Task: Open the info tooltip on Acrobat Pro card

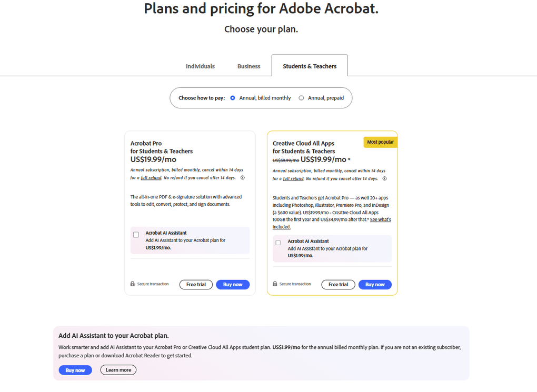Action: [243, 178]
